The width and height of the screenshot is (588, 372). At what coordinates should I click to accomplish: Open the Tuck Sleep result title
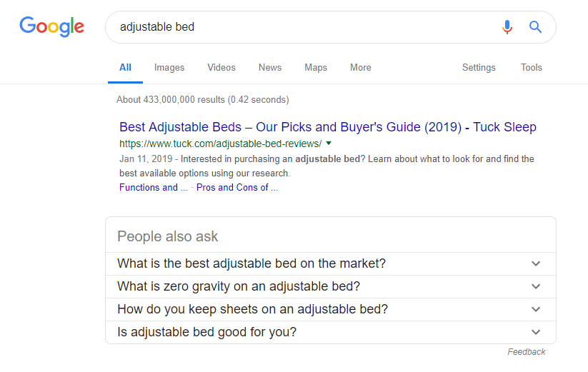(x=328, y=127)
